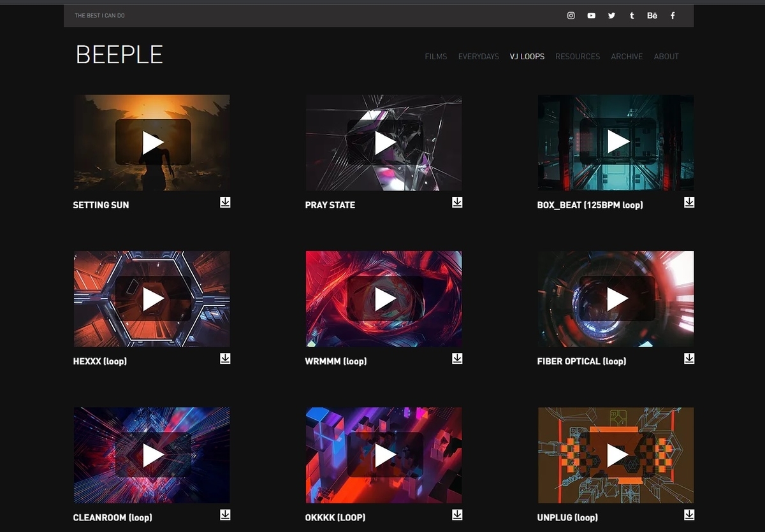Download the UNPLUG loop
The width and height of the screenshot is (765, 532).
point(689,514)
